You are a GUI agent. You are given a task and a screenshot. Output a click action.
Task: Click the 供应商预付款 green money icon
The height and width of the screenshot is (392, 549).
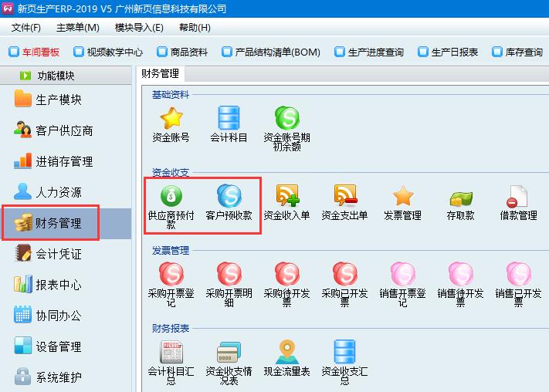171,196
